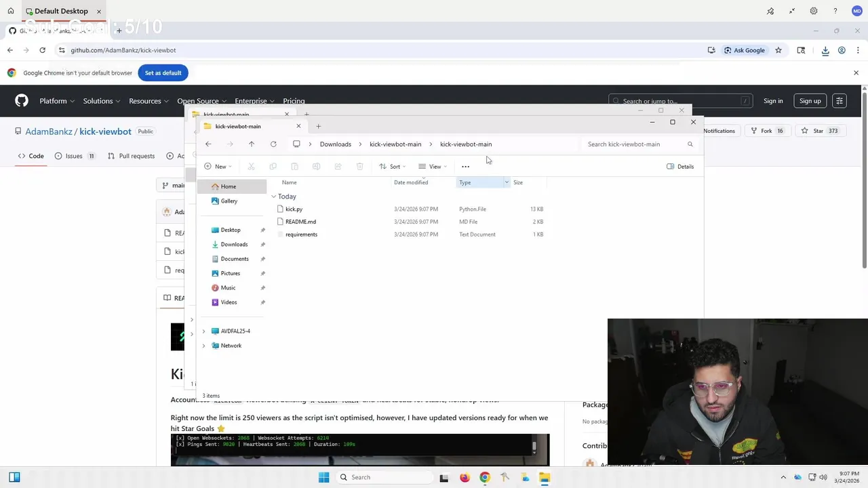Screen dimensions: 868x488
Task: Open Firefox from the taskbar
Action: pos(465,477)
